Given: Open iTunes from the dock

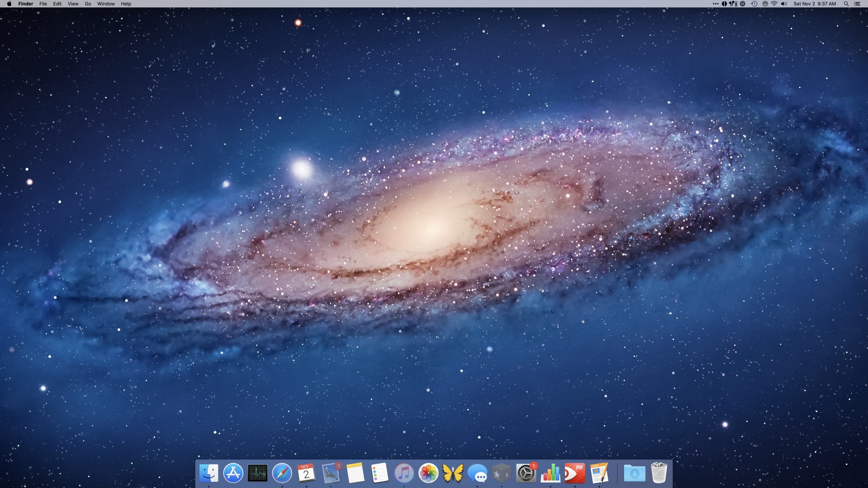Looking at the screenshot, I should [404, 473].
